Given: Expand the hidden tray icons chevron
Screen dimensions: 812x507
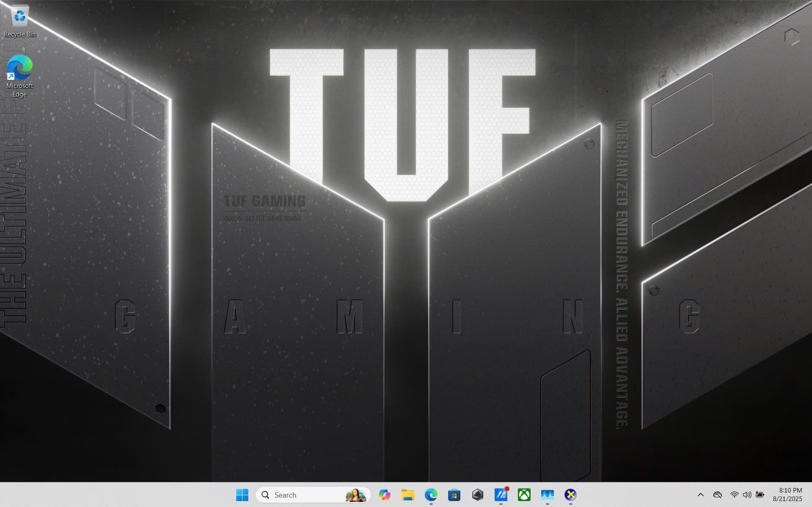Looking at the screenshot, I should point(700,495).
